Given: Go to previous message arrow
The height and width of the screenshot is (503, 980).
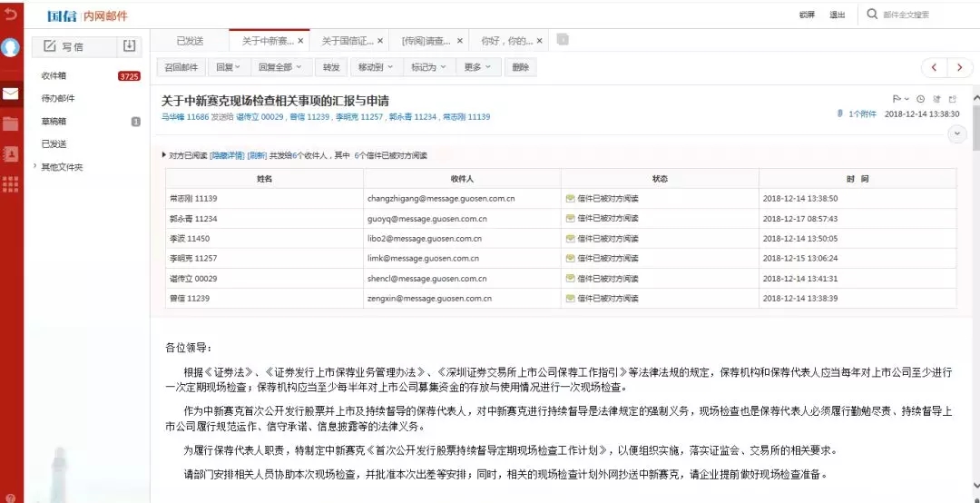Looking at the screenshot, I should [935, 67].
